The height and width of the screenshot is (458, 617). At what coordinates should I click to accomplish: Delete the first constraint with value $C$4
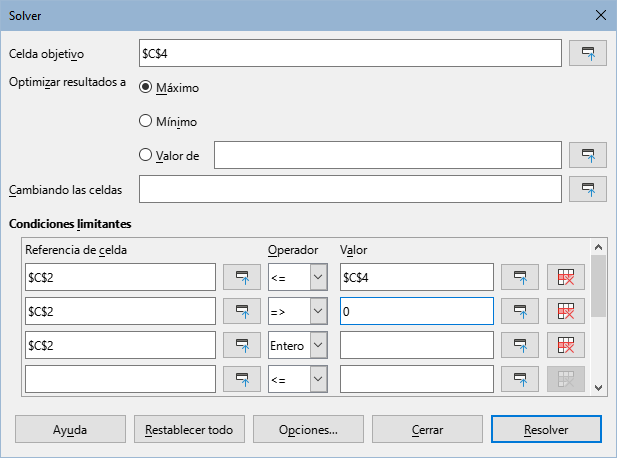[566, 277]
